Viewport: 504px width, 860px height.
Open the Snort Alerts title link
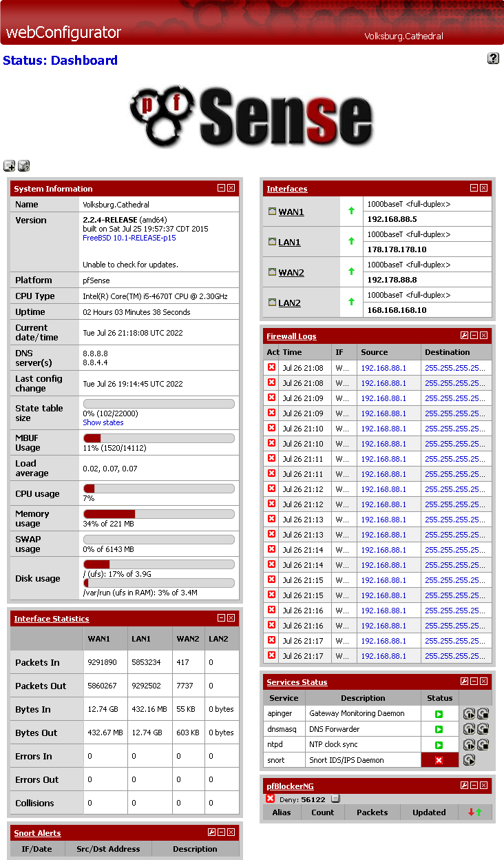tap(37, 833)
